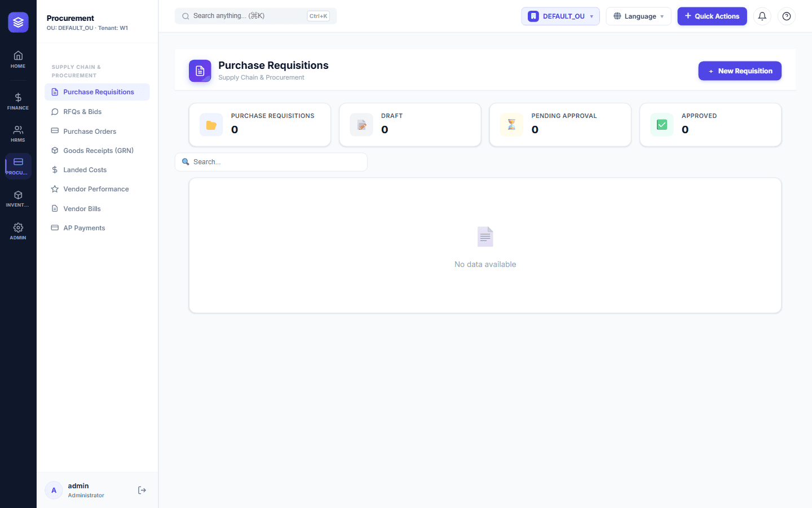Open the help question mark icon
Viewport: 812px width, 508px height.
[x=787, y=16]
